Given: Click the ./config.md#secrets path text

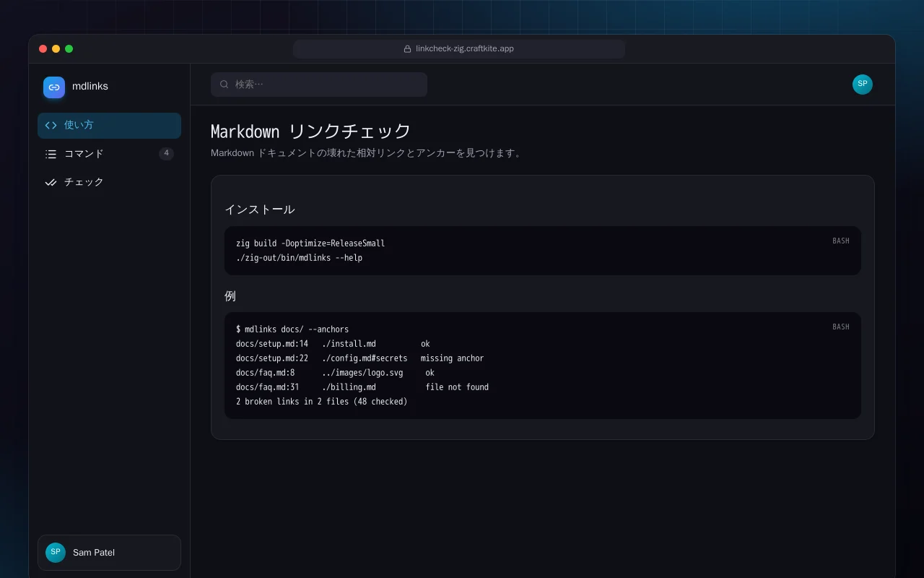Looking at the screenshot, I should coord(365,358).
